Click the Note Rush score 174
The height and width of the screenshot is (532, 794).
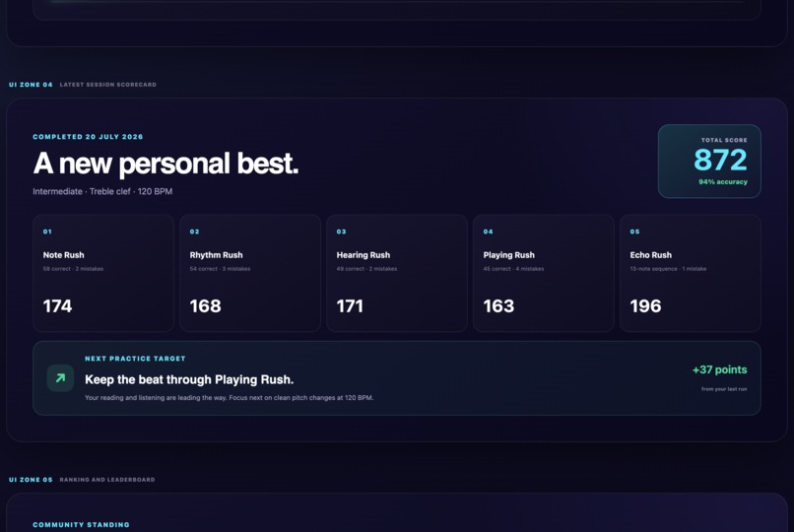click(x=58, y=305)
